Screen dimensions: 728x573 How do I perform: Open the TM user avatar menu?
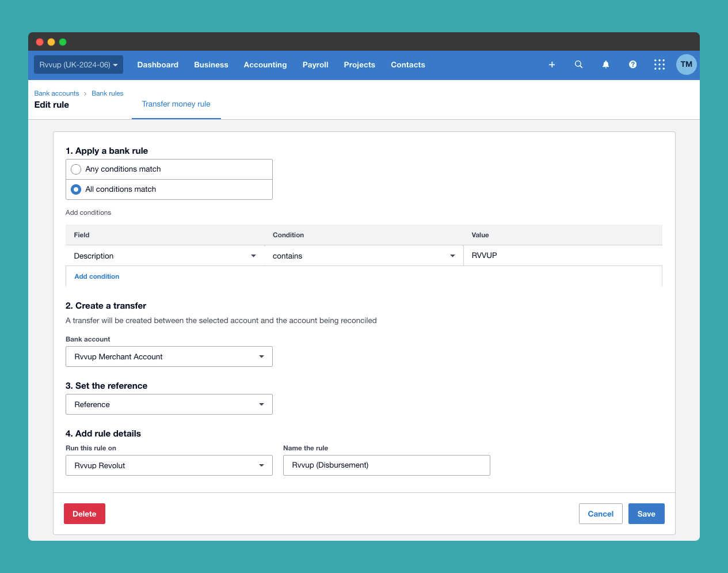tap(686, 64)
